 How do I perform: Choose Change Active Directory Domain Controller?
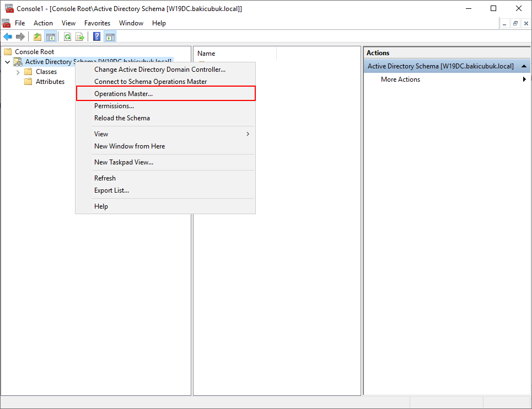165,70
